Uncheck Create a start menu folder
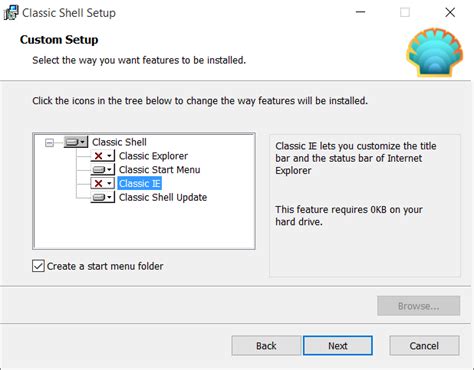Screen dimensions: 474x370 coord(38,266)
